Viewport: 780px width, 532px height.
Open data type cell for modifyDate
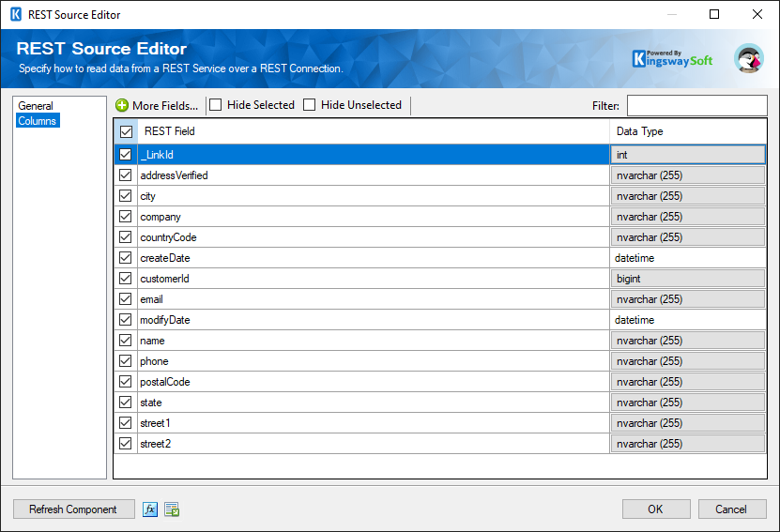pyautogui.click(x=688, y=320)
